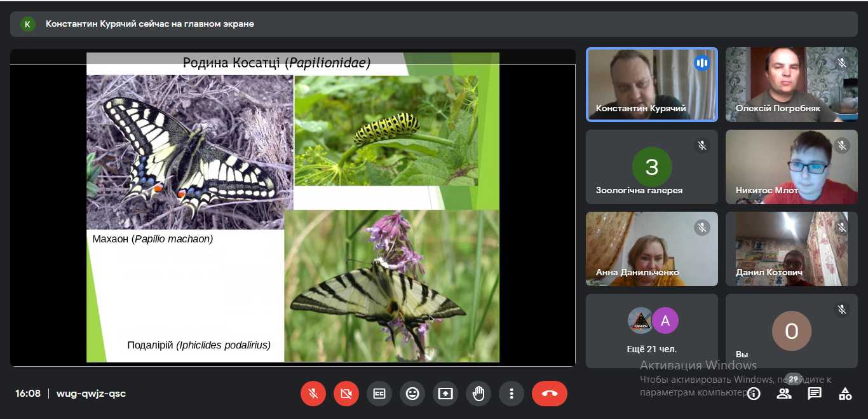Select Данил Котович's video tile
This screenshot has height=419, width=868.
pos(792,249)
